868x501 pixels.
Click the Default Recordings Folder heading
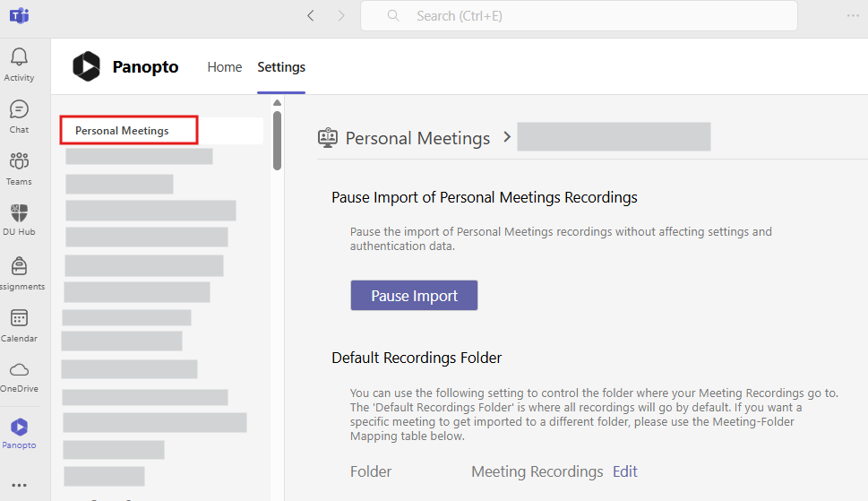pos(417,358)
